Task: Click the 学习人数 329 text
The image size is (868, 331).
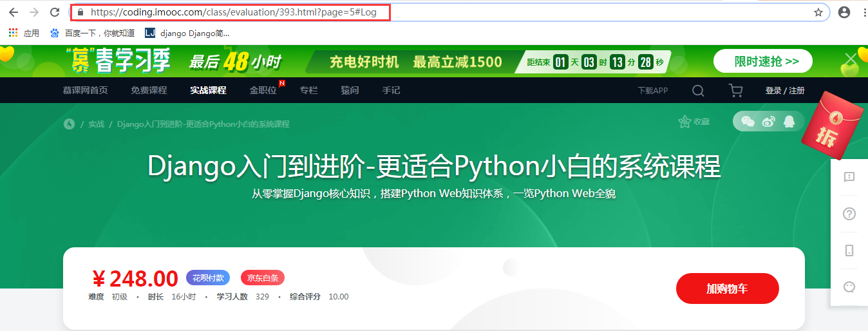Action: point(243,297)
